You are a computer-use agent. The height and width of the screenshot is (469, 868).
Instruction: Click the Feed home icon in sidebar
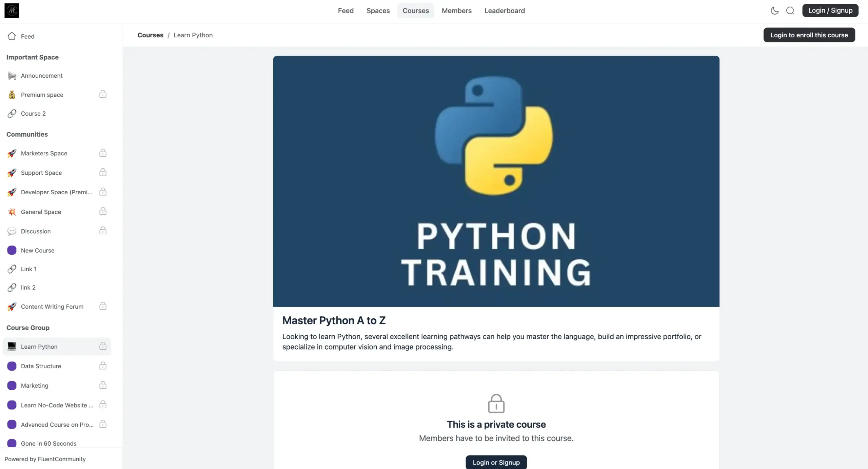12,36
